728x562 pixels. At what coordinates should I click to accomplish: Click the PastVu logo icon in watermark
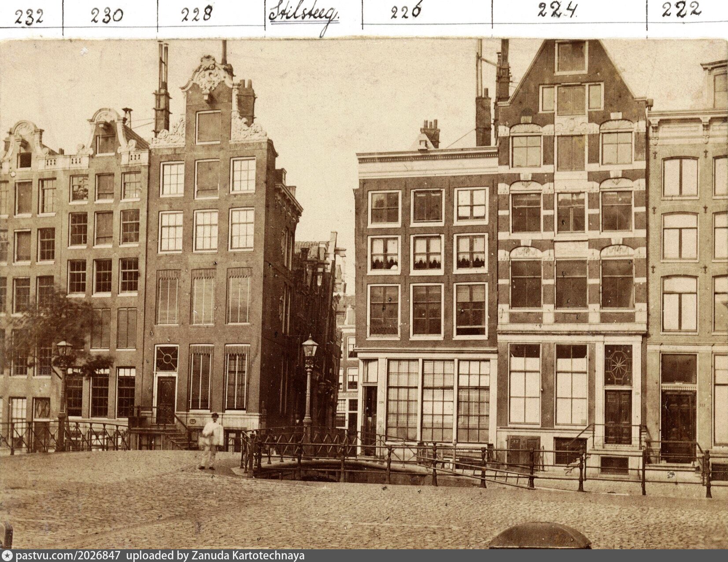[7, 556]
